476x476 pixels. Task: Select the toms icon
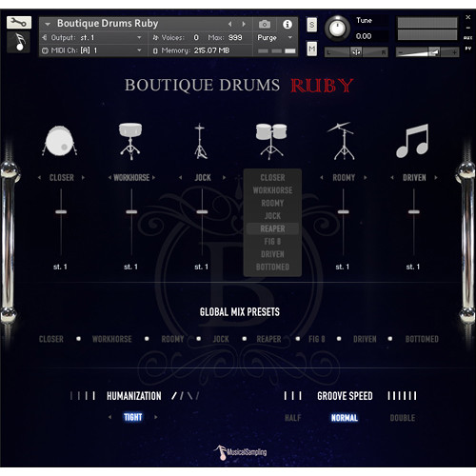(x=271, y=141)
